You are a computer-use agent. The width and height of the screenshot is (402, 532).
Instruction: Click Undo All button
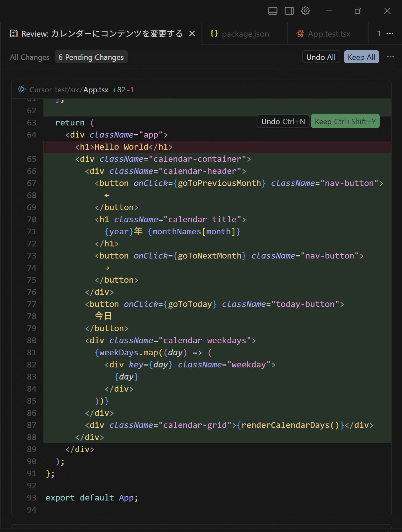coord(321,57)
